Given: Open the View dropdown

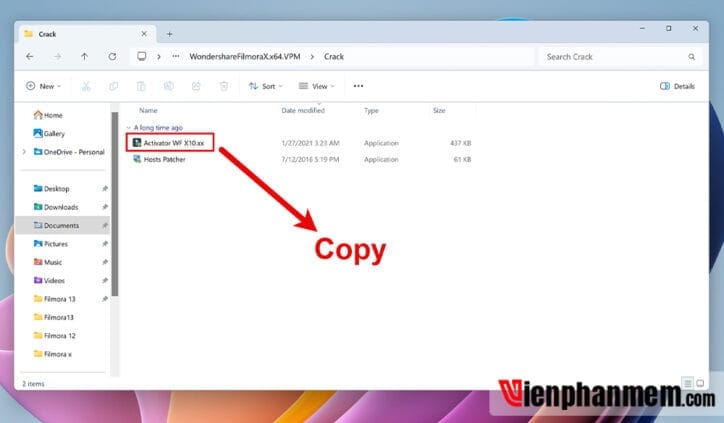Looking at the screenshot, I should tap(316, 86).
